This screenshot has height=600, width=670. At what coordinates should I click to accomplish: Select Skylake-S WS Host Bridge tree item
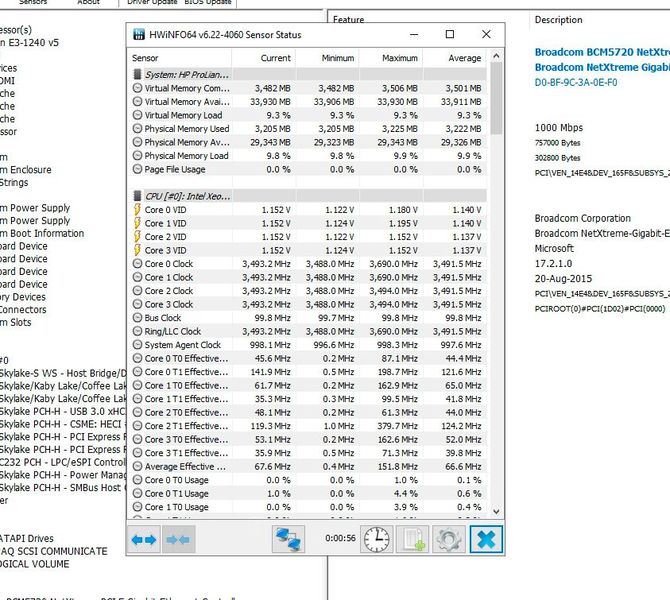[x=63, y=373]
